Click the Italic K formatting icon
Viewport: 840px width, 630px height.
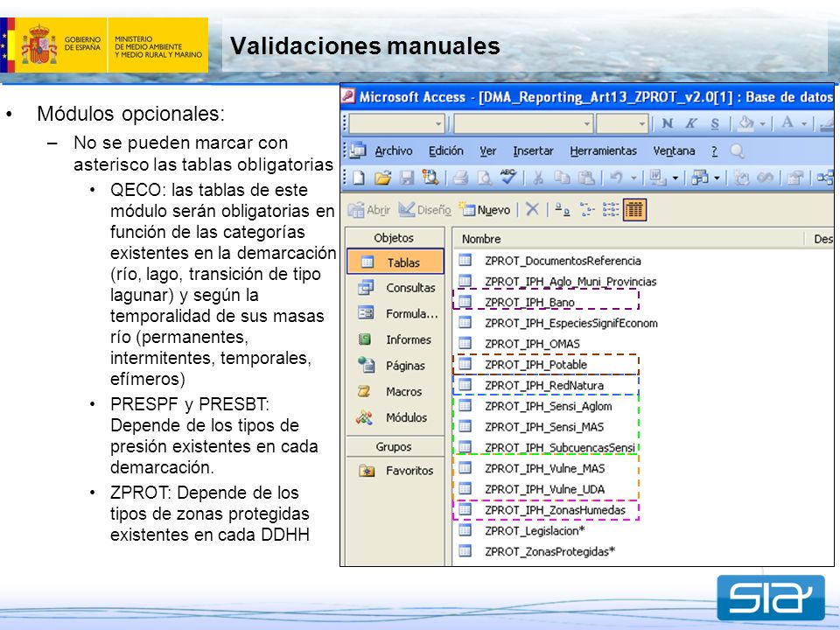[x=691, y=123]
